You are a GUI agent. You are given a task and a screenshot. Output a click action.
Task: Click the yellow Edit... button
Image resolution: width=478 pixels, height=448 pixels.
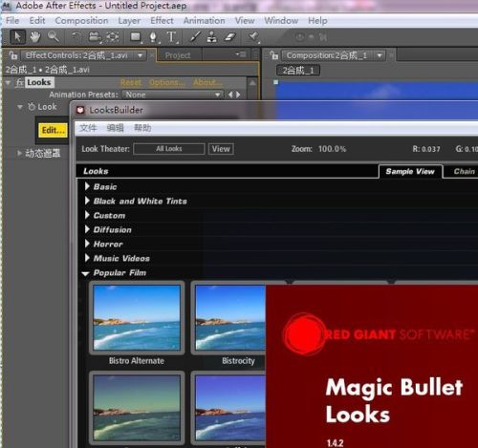tap(54, 130)
